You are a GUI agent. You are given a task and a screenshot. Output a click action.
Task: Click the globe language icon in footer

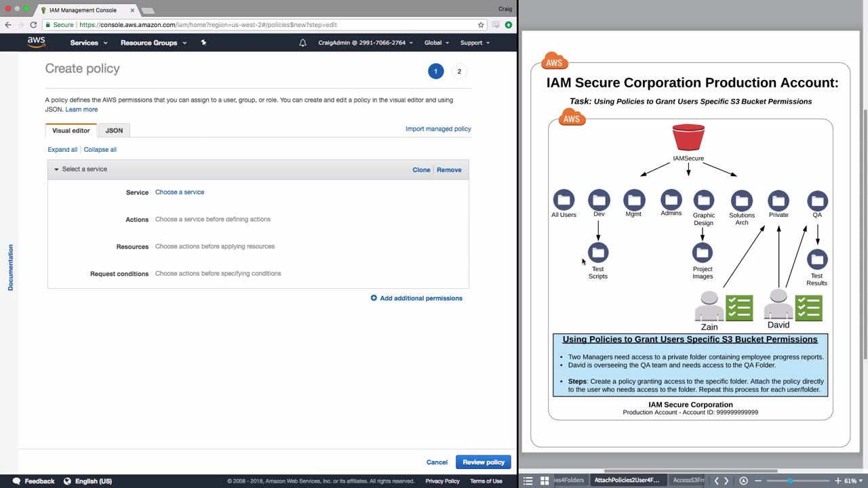coord(67,481)
